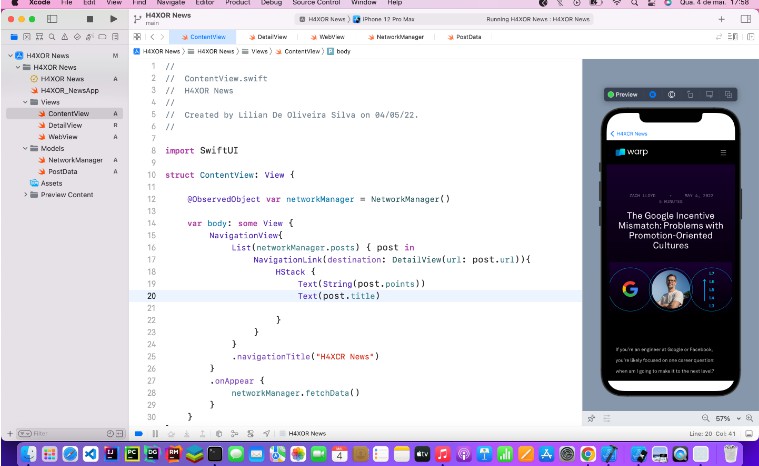Open the Find navigator magnifier icon
Image resolution: width=759 pixels, height=466 pixels.
52,37
